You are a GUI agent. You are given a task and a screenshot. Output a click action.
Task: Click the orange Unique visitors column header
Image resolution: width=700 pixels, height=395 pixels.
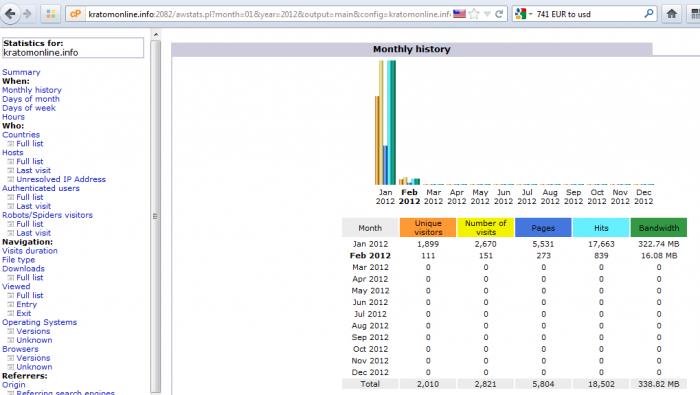coord(428,228)
